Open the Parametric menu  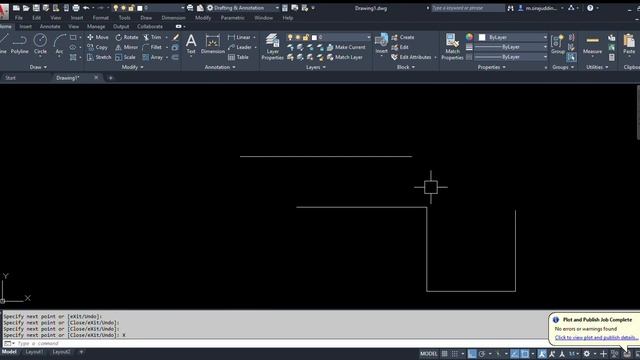232,18
